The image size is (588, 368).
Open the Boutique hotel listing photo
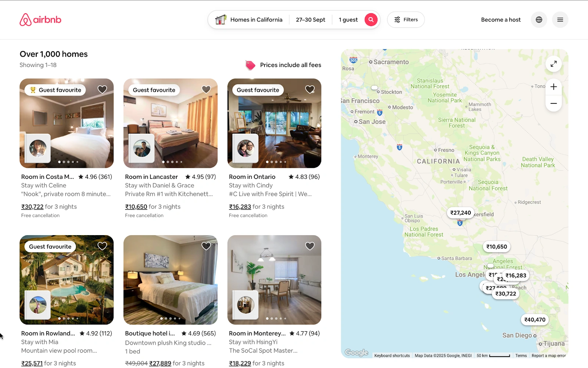tap(171, 280)
